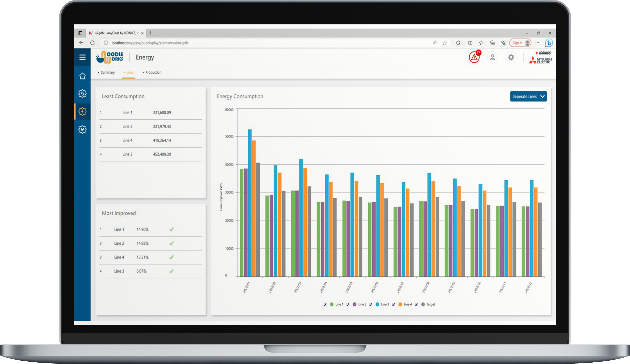This screenshot has height=364, width=630.
Task: Toggle the Line 1 legend checkbox
Action: pos(325,304)
